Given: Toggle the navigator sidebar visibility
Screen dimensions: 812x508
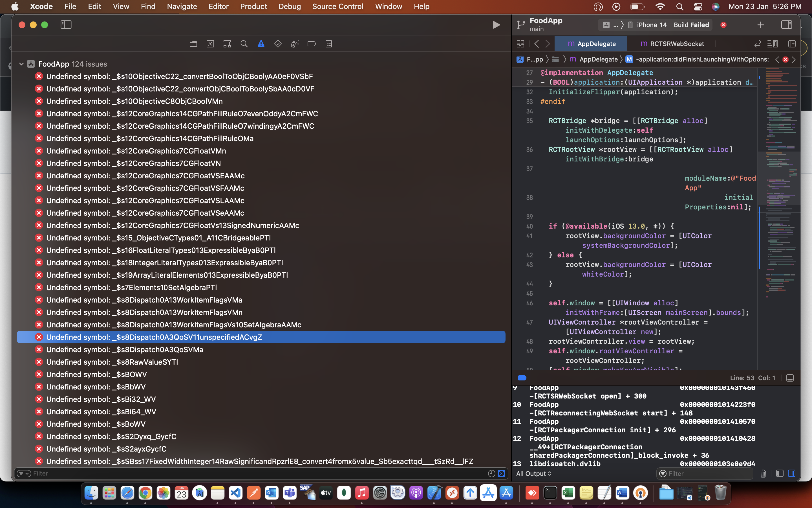Looking at the screenshot, I should (66, 25).
